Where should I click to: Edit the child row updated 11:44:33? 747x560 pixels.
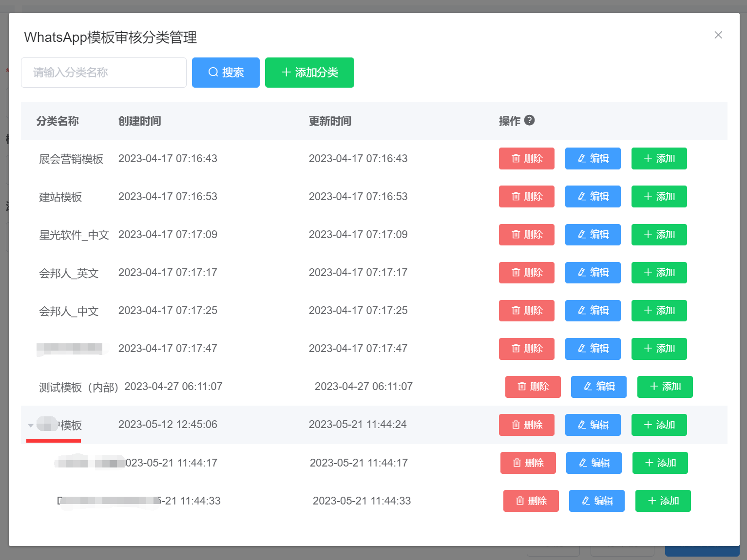click(597, 501)
